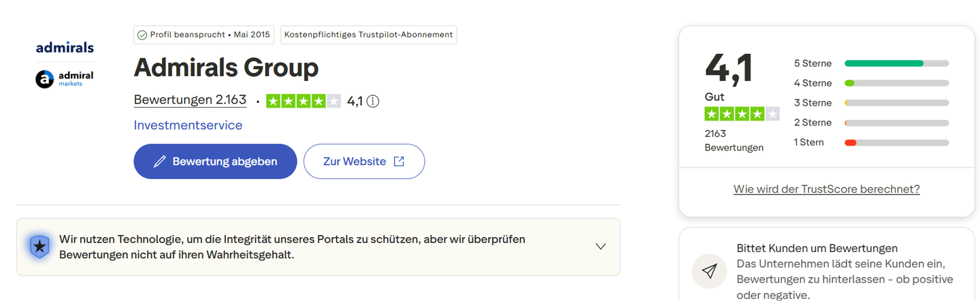Select the 1 Stern label

click(808, 142)
